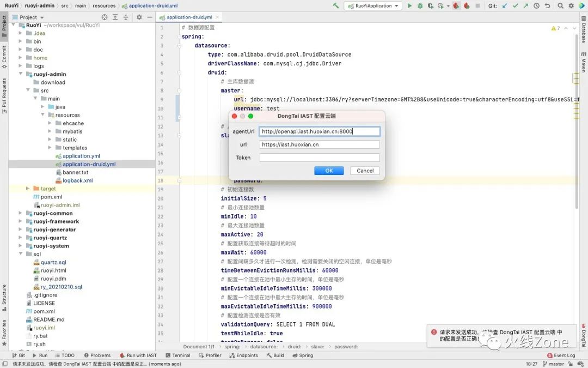Select application.yml in project tree
Viewport: 588px width, 368px height.
coord(81,156)
